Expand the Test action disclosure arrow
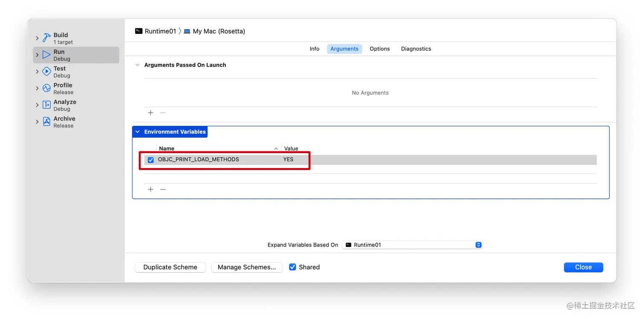 (x=37, y=72)
